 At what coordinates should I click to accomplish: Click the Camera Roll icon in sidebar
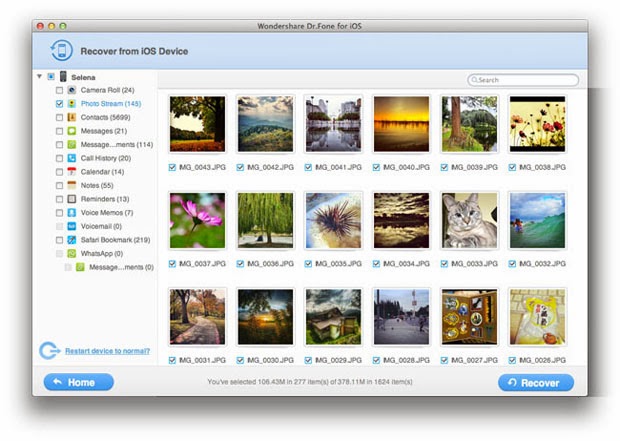pyautogui.click(x=72, y=90)
